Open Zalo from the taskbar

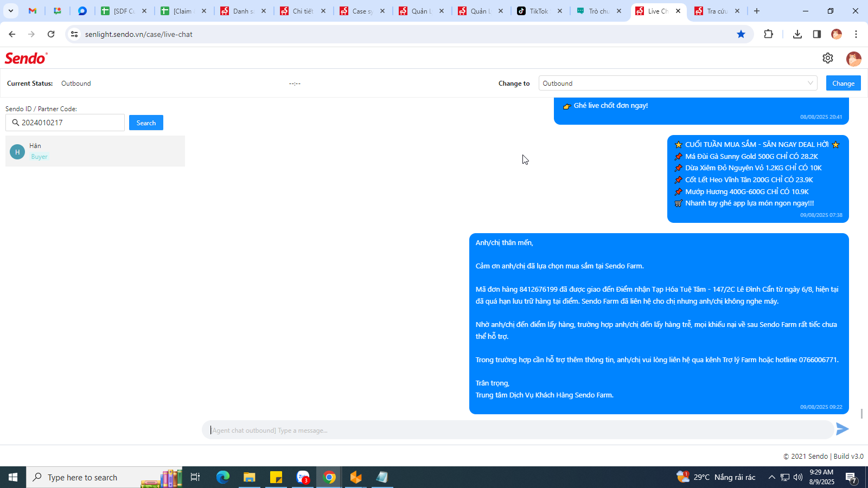tap(303, 477)
